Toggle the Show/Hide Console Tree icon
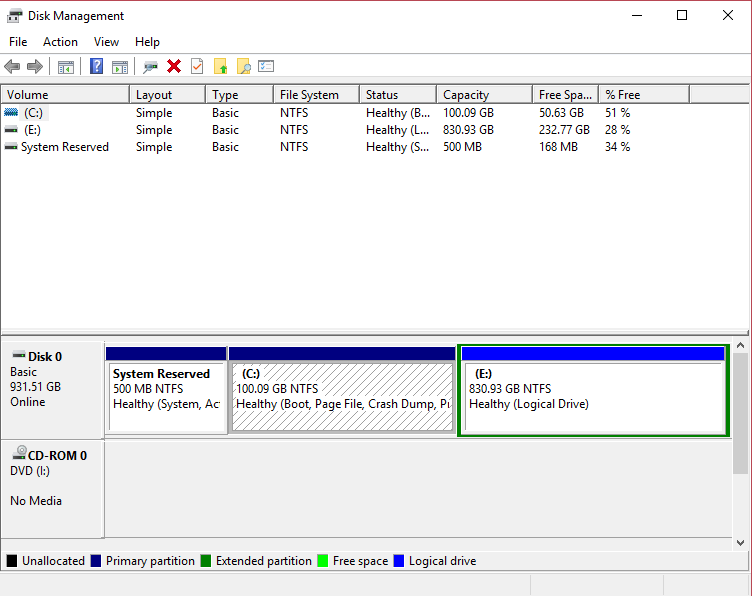The image size is (752, 596). tap(66, 67)
